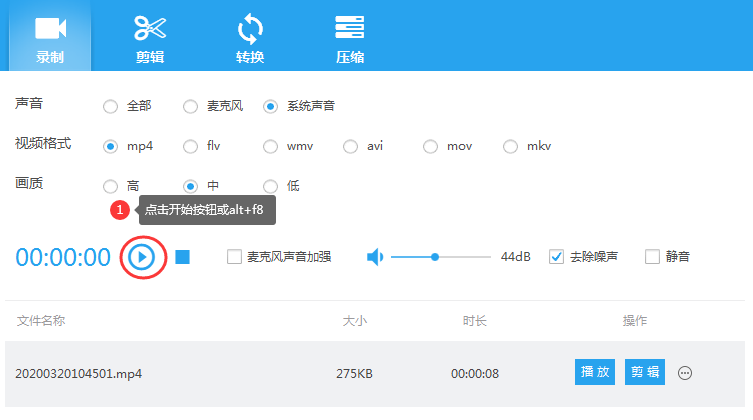Go to the 压缩 compression tab

[x=350, y=38]
